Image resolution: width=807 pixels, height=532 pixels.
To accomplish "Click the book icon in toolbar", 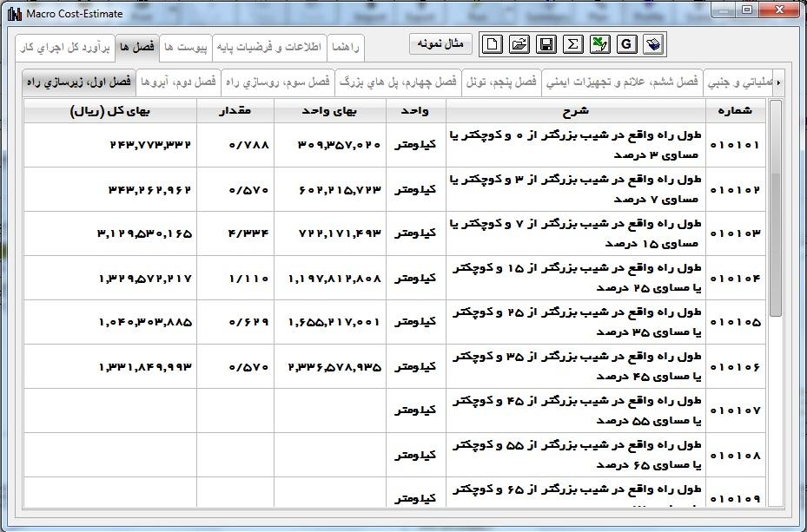I will click(654, 44).
